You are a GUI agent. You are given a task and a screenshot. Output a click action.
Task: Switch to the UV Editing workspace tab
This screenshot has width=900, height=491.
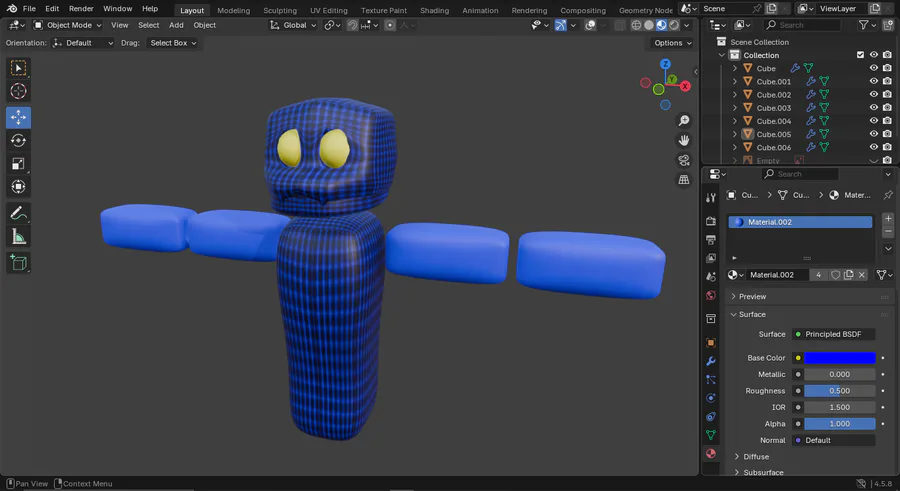click(329, 10)
